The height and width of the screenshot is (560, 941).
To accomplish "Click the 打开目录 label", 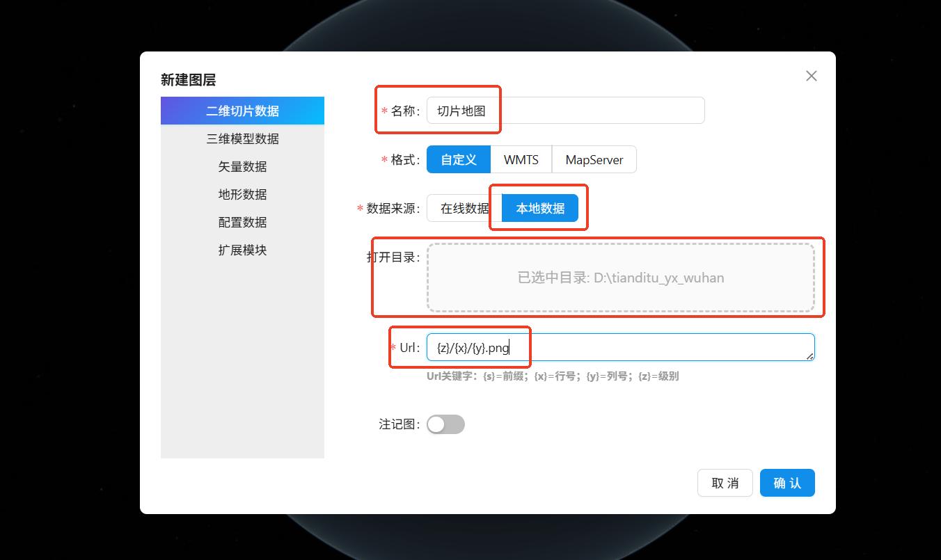I will [394, 257].
